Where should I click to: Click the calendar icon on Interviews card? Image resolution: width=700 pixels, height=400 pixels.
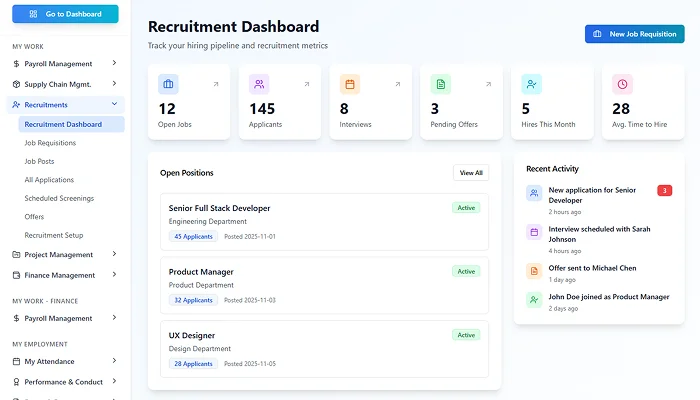(x=349, y=84)
